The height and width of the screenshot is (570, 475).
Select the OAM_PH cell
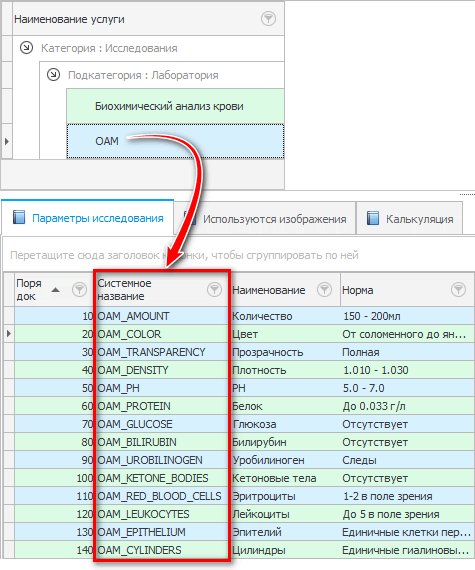162,388
